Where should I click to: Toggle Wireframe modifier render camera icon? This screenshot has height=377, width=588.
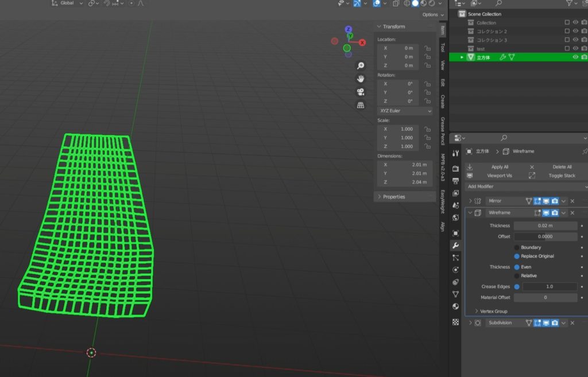click(555, 213)
